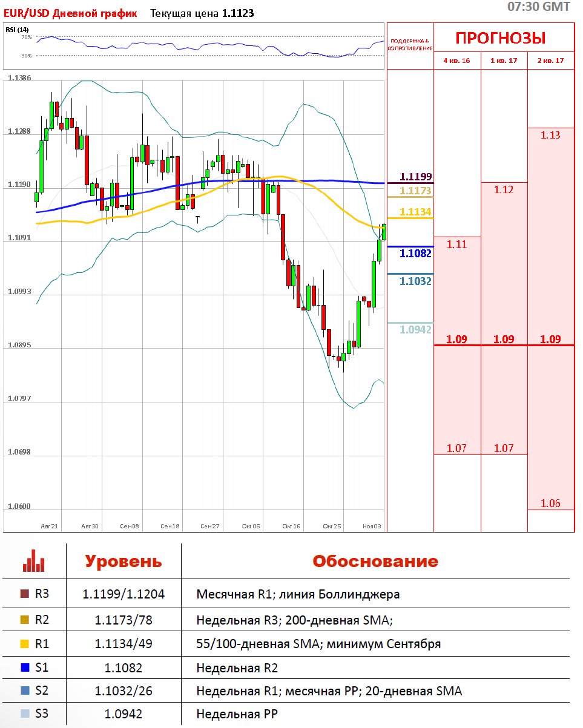Select the 1.0942 support level label

coord(415,330)
